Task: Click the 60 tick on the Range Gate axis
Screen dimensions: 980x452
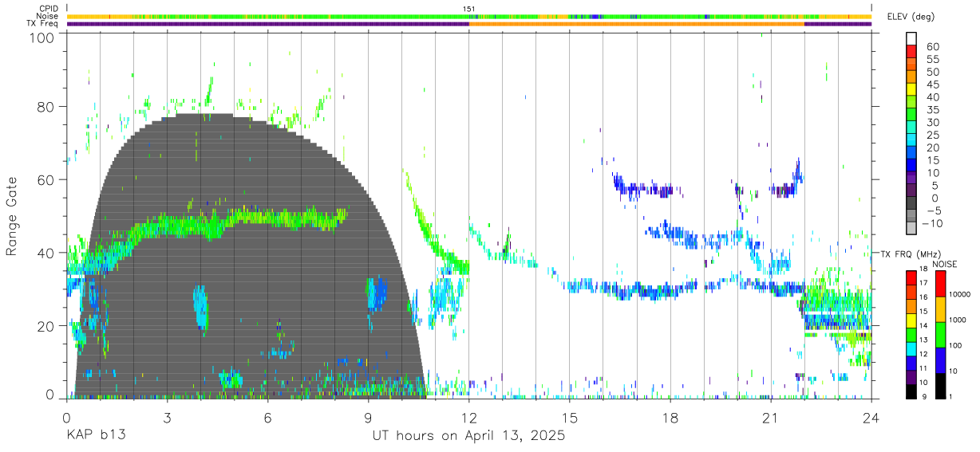Action: coord(47,180)
